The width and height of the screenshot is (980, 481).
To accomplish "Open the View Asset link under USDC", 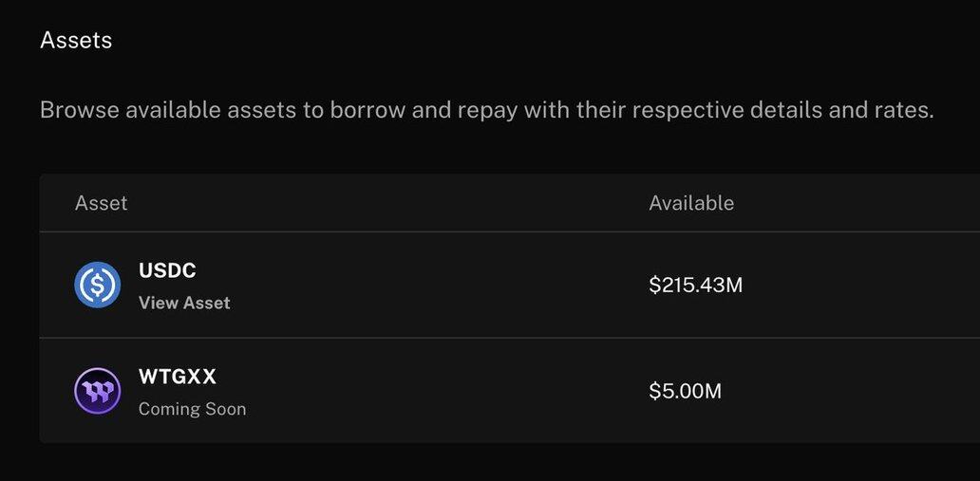I will (184, 303).
